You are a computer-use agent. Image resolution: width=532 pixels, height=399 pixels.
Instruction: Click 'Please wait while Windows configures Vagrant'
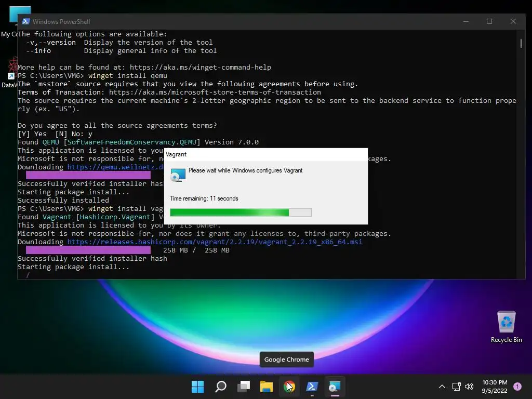point(245,170)
